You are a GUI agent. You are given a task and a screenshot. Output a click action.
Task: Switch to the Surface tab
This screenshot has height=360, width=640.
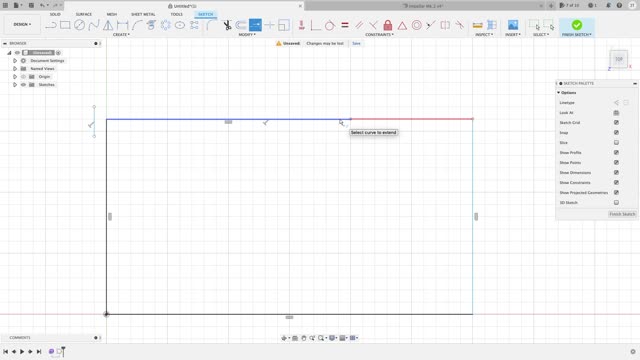point(84,14)
